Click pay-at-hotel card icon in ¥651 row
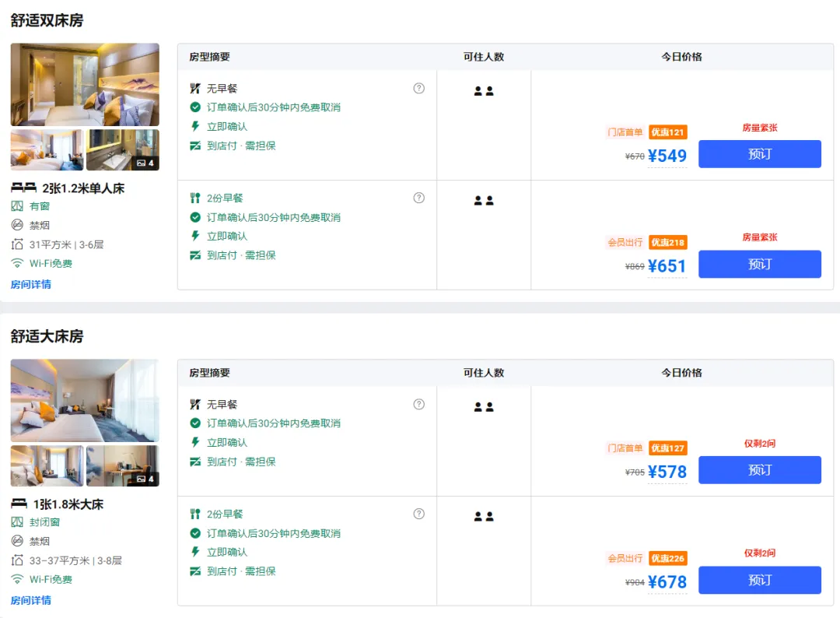The height and width of the screenshot is (618, 840). pyautogui.click(x=195, y=255)
